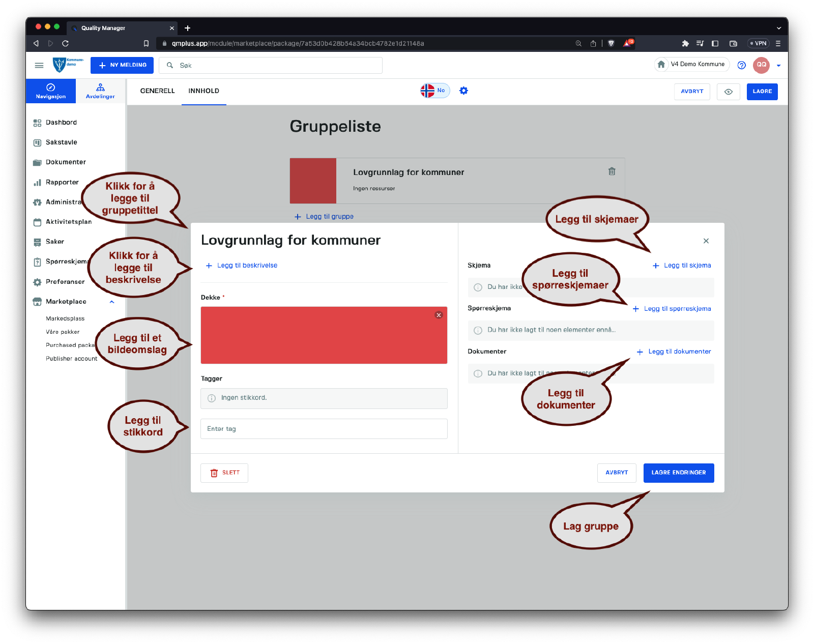
Task: Open the gear settings icon beside language
Action: (463, 91)
